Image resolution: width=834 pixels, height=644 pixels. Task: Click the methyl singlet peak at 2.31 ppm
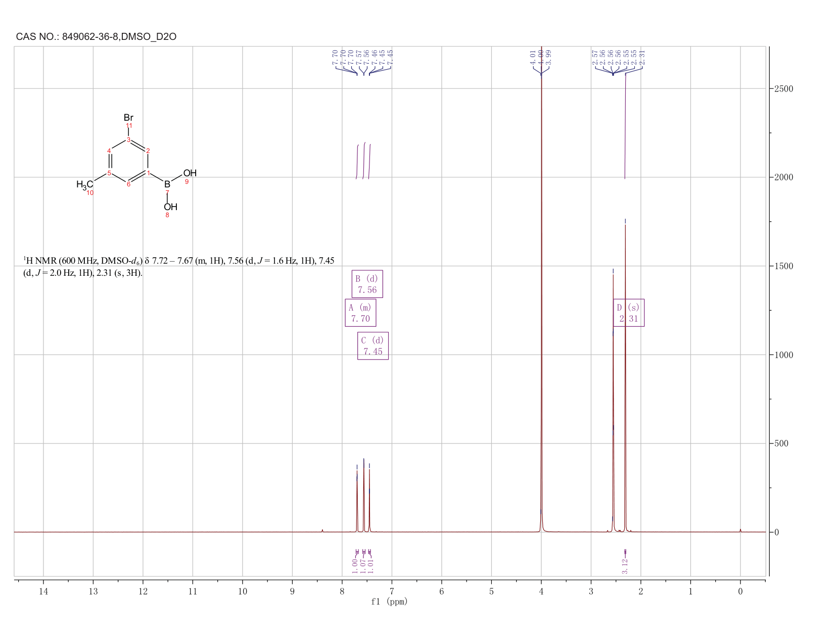(x=625, y=379)
